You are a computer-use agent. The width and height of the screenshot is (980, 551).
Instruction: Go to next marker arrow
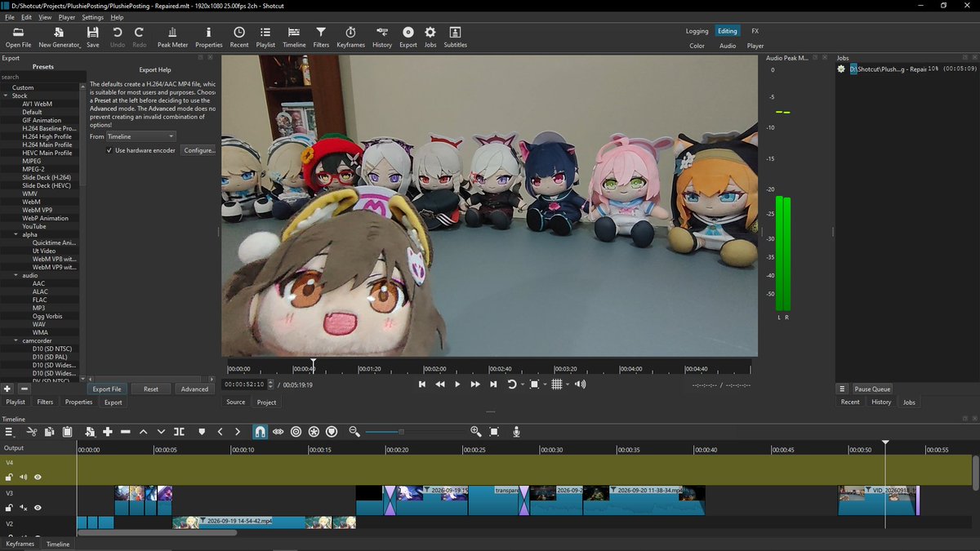pyautogui.click(x=238, y=432)
